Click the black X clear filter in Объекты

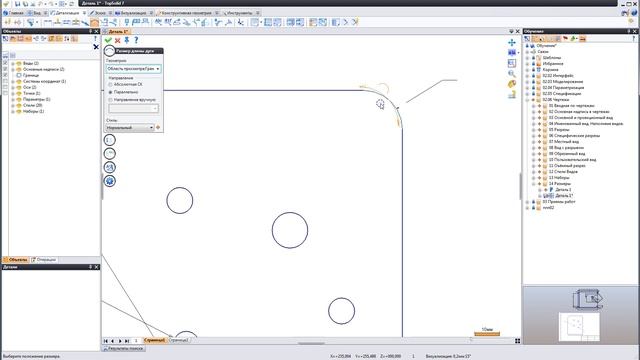96,47
